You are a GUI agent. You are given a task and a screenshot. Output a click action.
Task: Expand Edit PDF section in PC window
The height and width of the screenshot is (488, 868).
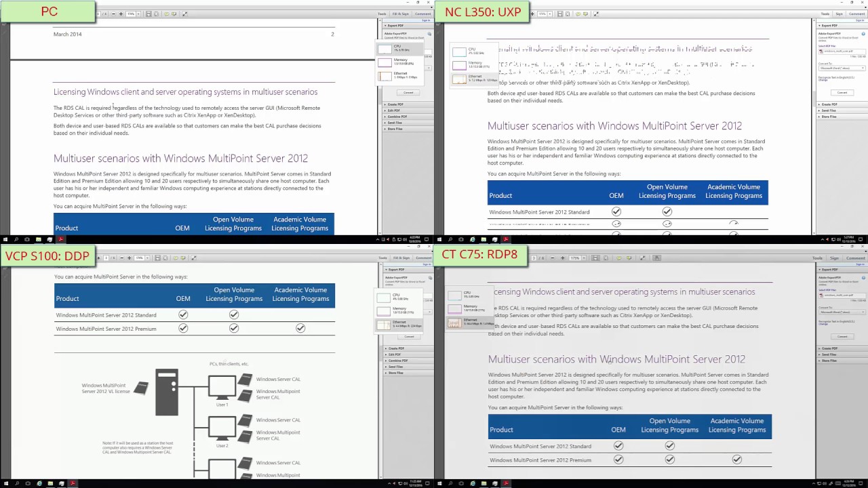[408, 110]
